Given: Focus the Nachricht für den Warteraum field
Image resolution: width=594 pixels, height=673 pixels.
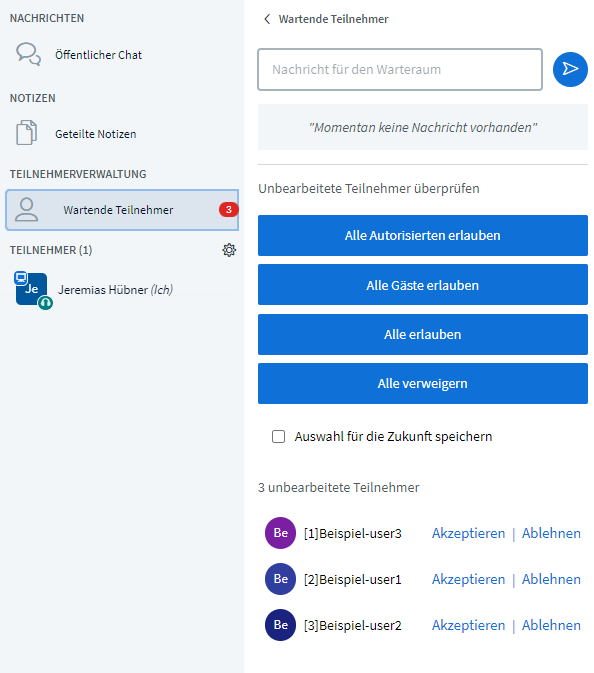Looking at the screenshot, I should point(400,70).
